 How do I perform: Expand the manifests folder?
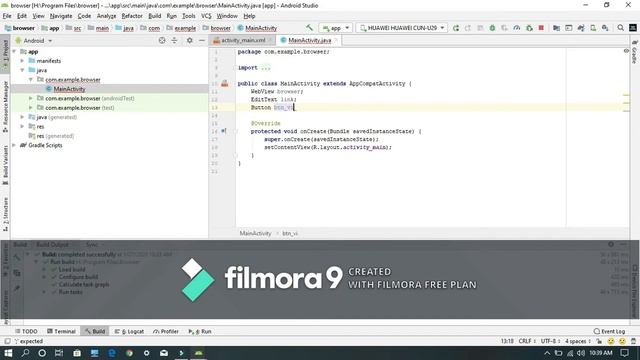22,61
